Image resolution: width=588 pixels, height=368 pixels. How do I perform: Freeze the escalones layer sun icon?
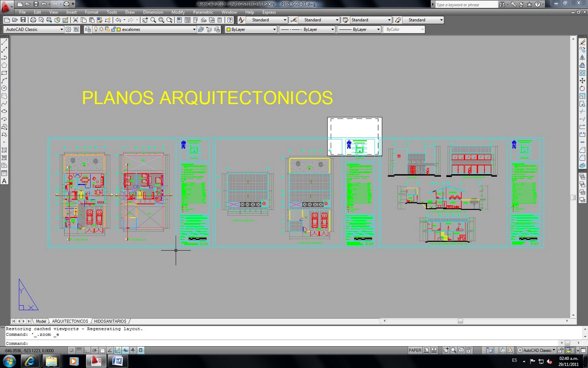coord(101,29)
